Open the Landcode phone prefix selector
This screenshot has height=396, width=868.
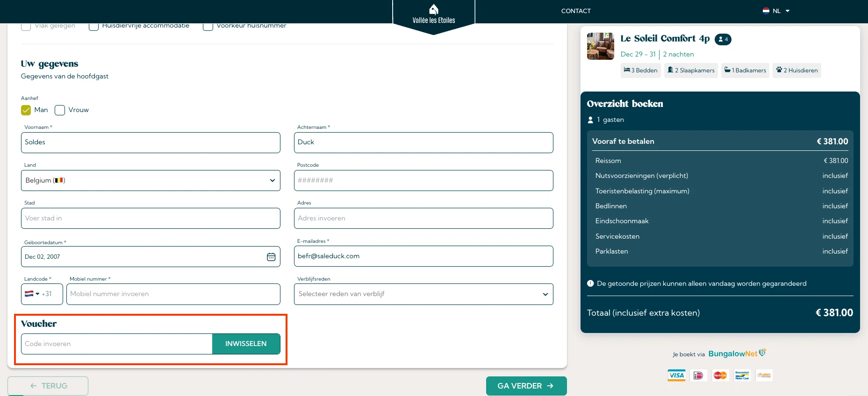[42, 294]
